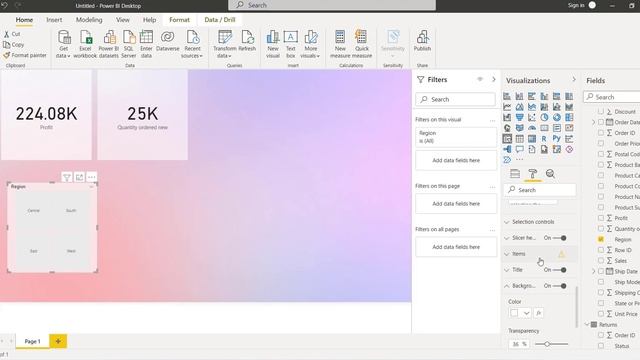This screenshot has width=640, height=360.
Task: Open slicer More options ellipsis
Action: pyautogui.click(x=91, y=177)
